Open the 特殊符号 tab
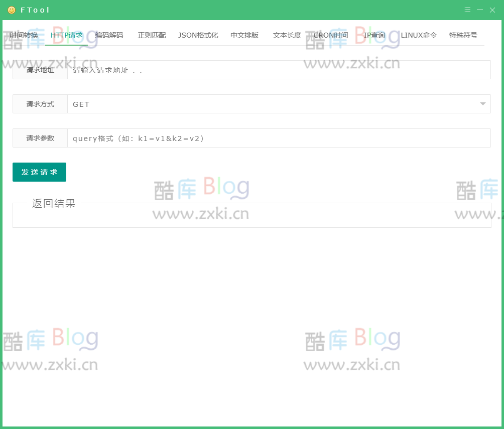 (x=463, y=35)
